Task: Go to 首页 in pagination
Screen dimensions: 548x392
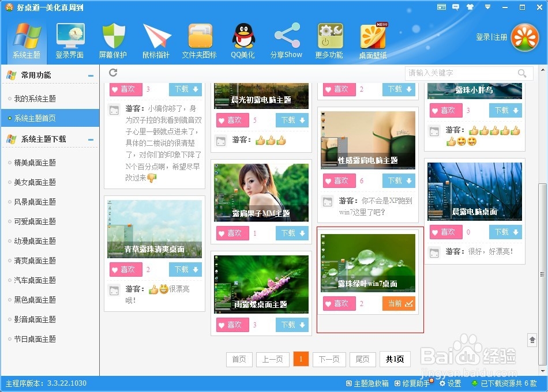Action: tap(239, 359)
